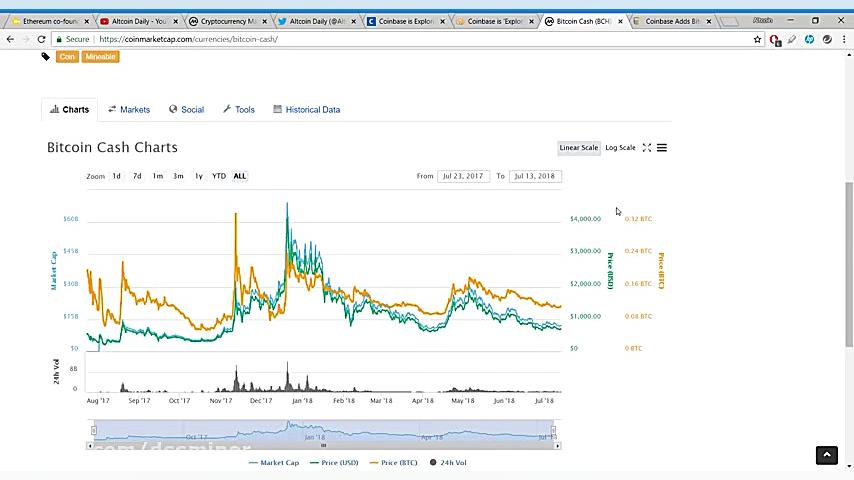This screenshot has width=854, height=480.
Task: Click right handle of chart range navigator
Action: [553, 430]
